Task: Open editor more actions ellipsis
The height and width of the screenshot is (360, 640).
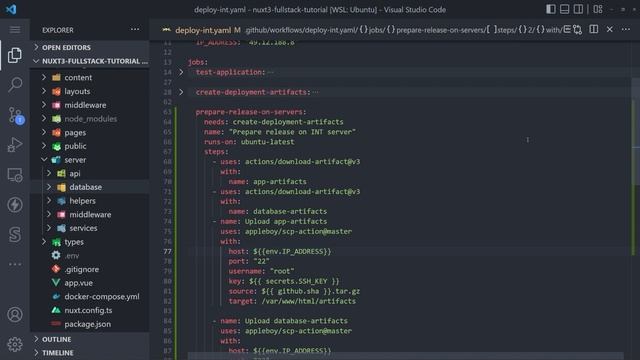Action: click(626, 29)
